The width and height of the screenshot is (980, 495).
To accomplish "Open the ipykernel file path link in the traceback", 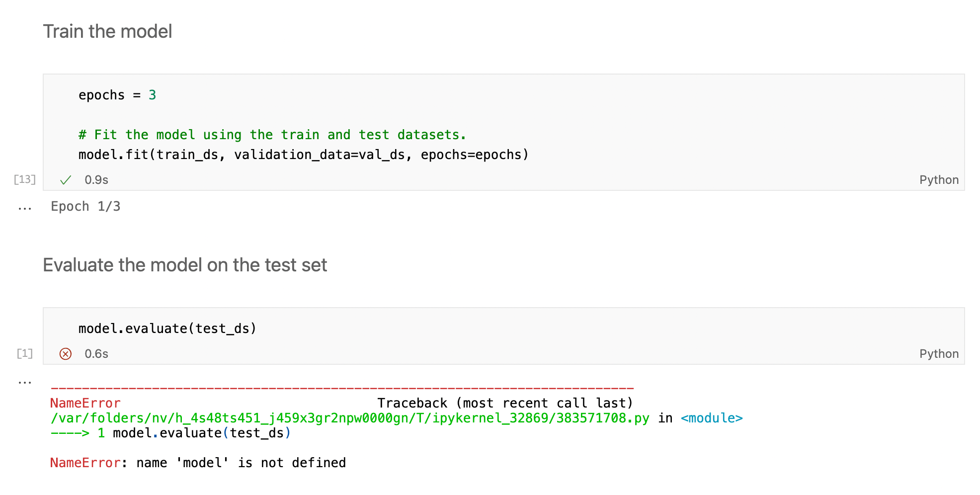I will tap(350, 418).
